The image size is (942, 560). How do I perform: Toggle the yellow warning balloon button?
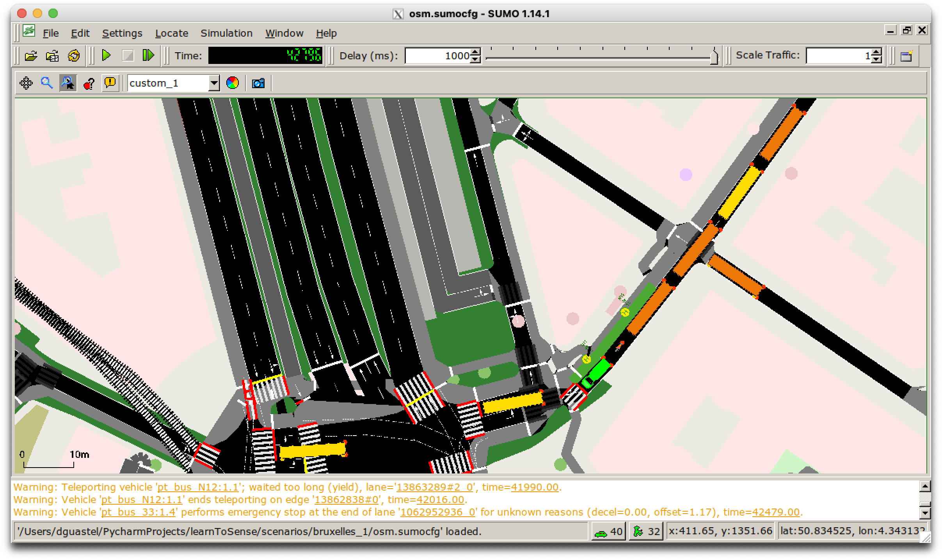click(110, 83)
